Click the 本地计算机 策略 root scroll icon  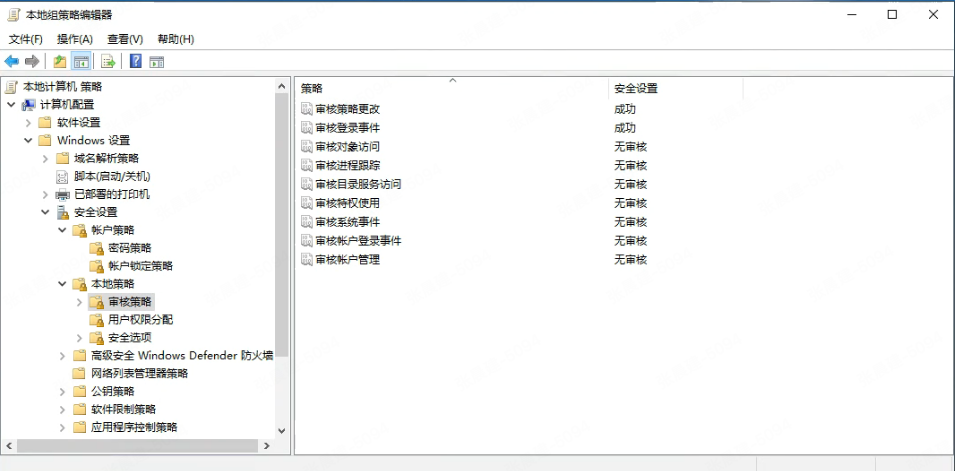[11, 87]
